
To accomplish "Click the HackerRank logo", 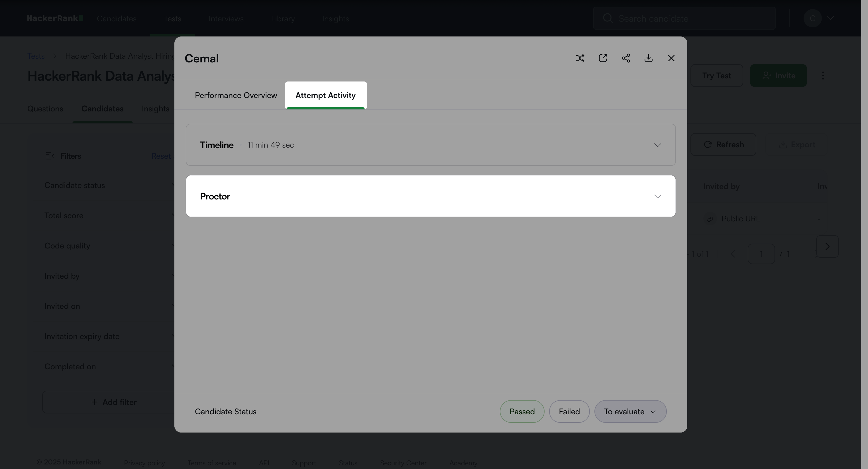I will (55, 18).
